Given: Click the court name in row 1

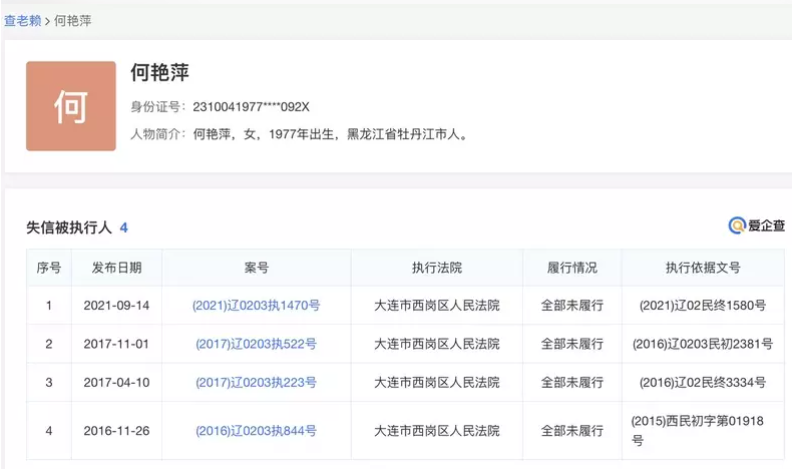Looking at the screenshot, I should (437, 305).
